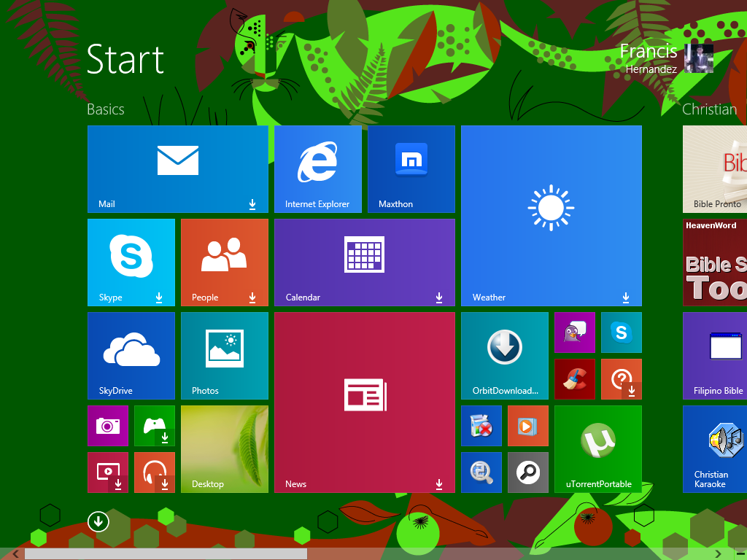Go to the Desktop tile
This screenshot has height=560, width=747.
pos(225,449)
